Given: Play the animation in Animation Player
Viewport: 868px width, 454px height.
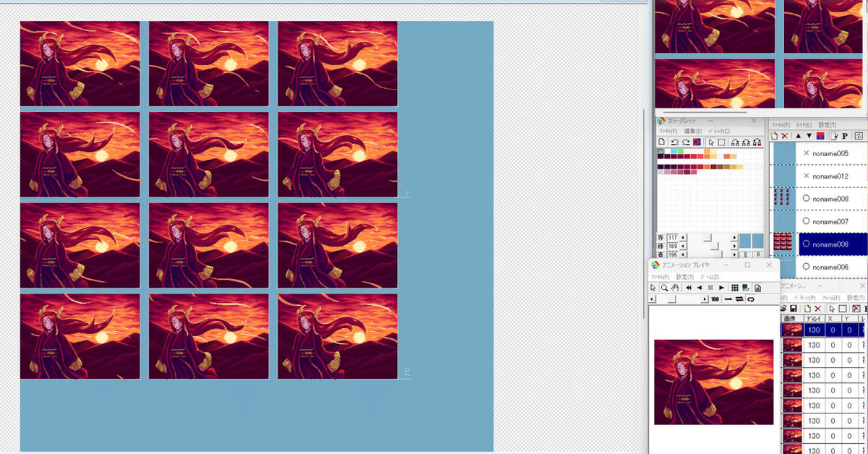Looking at the screenshot, I should pos(721,288).
